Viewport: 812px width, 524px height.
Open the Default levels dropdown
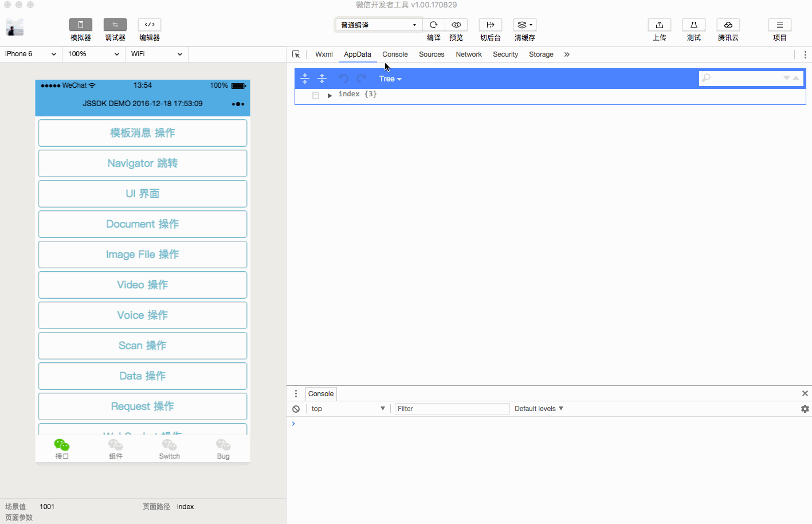[x=538, y=408]
